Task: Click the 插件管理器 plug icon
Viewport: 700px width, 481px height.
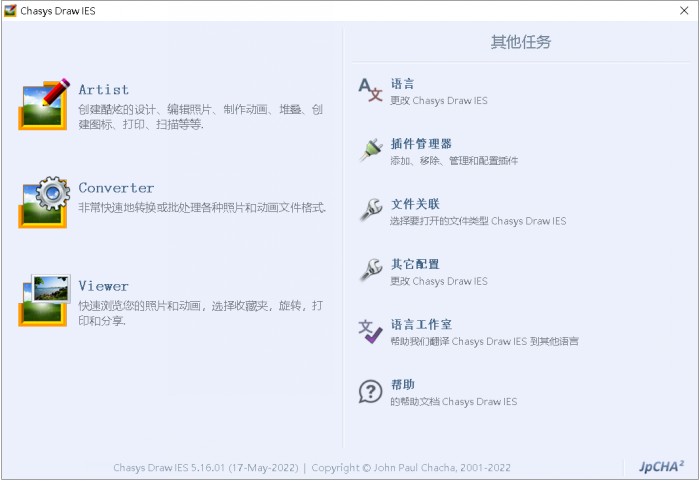Action: pos(371,150)
